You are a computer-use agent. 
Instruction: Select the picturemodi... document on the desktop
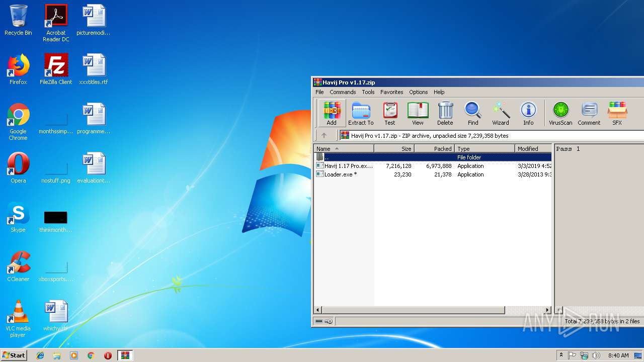(94, 20)
